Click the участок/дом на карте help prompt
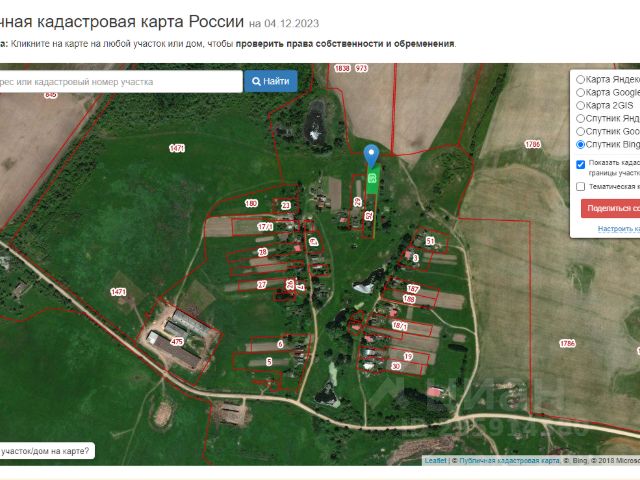This screenshot has width=640, height=480. pos(45,451)
